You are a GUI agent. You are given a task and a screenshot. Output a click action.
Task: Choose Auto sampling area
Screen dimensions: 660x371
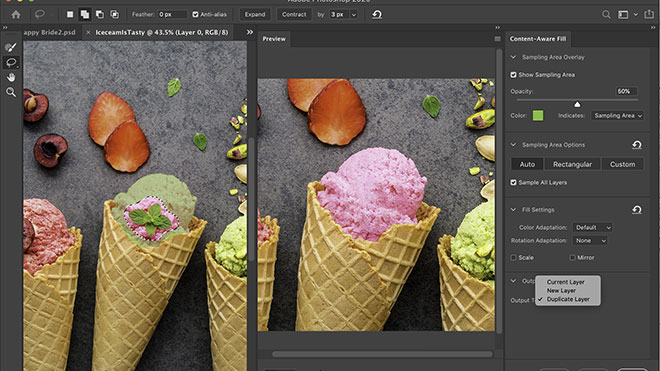click(527, 164)
